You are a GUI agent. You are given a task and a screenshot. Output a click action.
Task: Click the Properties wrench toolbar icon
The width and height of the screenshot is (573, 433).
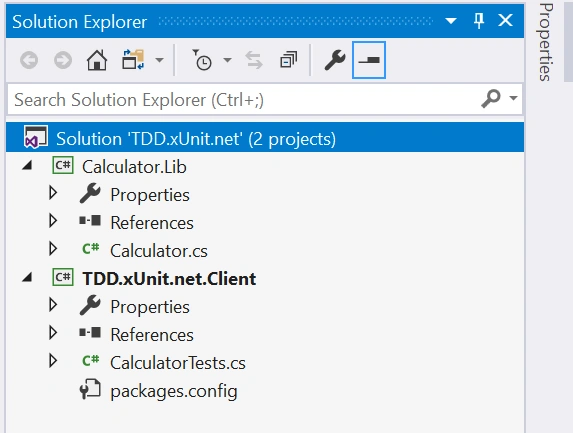(x=335, y=60)
